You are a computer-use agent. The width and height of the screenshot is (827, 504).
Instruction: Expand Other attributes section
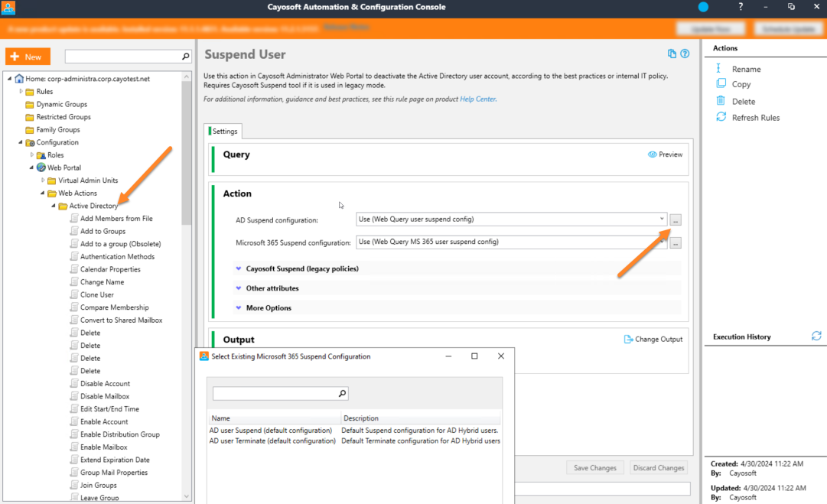pyautogui.click(x=239, y=288)
